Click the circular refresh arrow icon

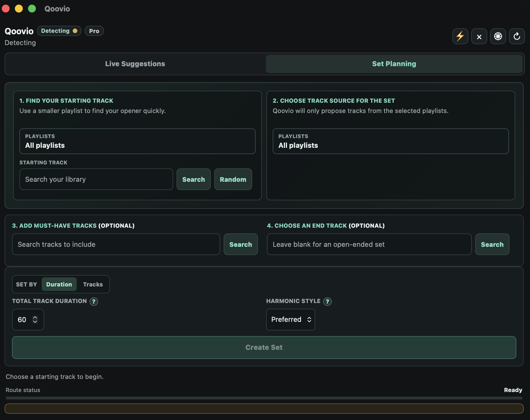(517, 36)
